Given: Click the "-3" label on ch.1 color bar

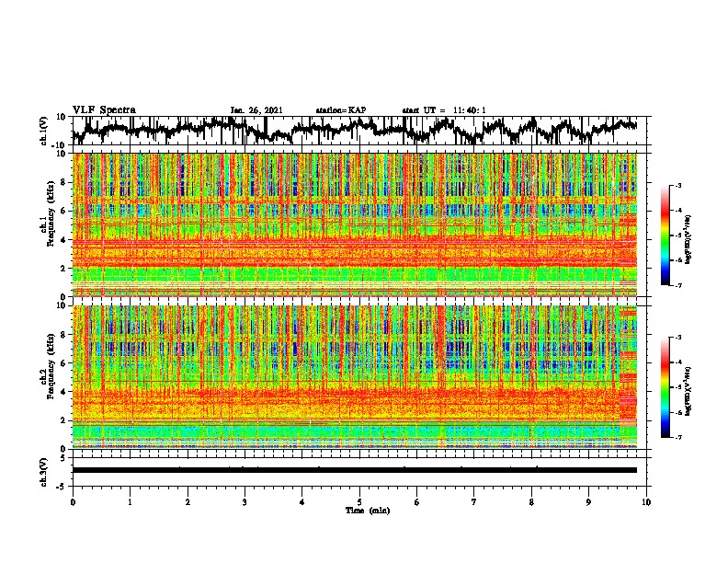Looking at the screenshot, I should pyautogui.click(x=678, y=186).
